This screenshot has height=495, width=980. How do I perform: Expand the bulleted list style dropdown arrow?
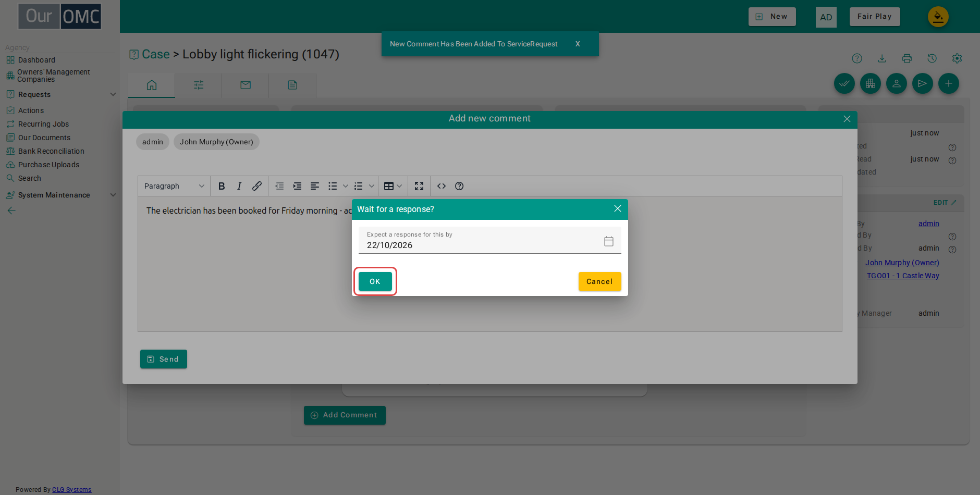coord(345,186)
